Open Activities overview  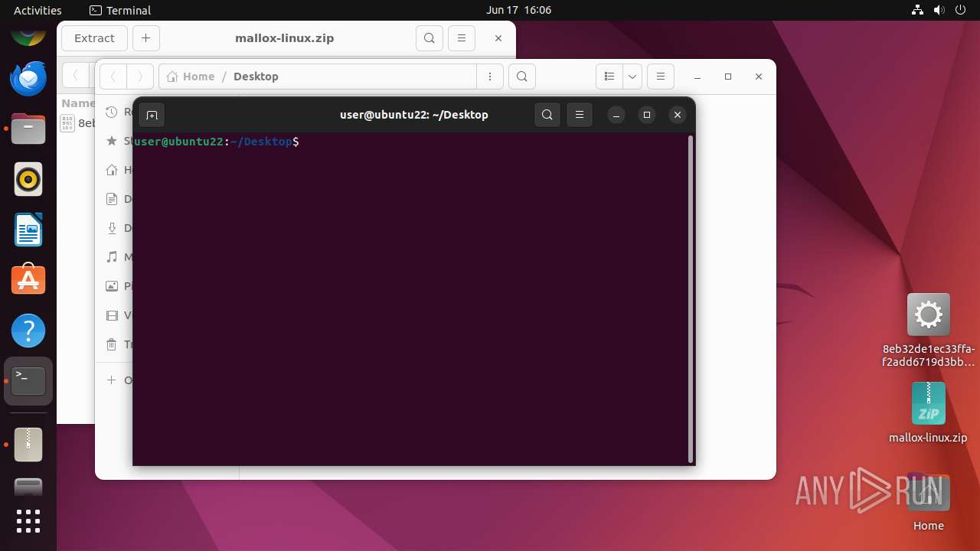tap(38, 10)
